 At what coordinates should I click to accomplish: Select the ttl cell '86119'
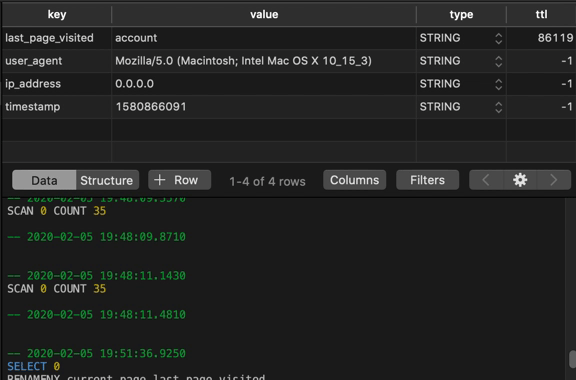[x=541, y=38]
